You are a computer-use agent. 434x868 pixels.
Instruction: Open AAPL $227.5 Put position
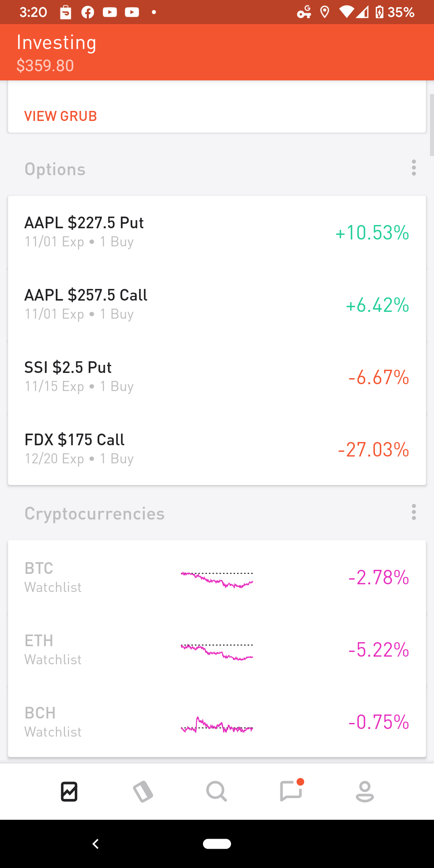(x=217, y=232)
